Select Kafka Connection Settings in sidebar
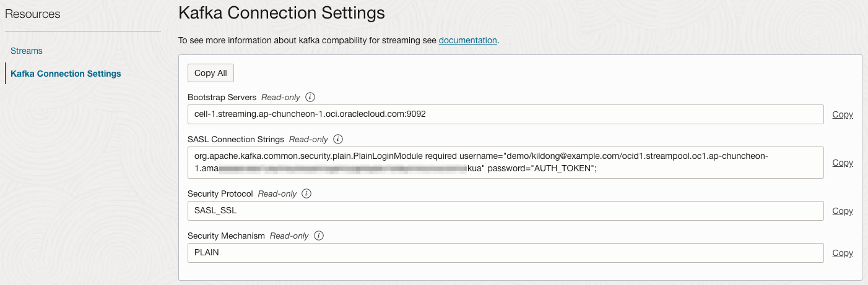 66,74
